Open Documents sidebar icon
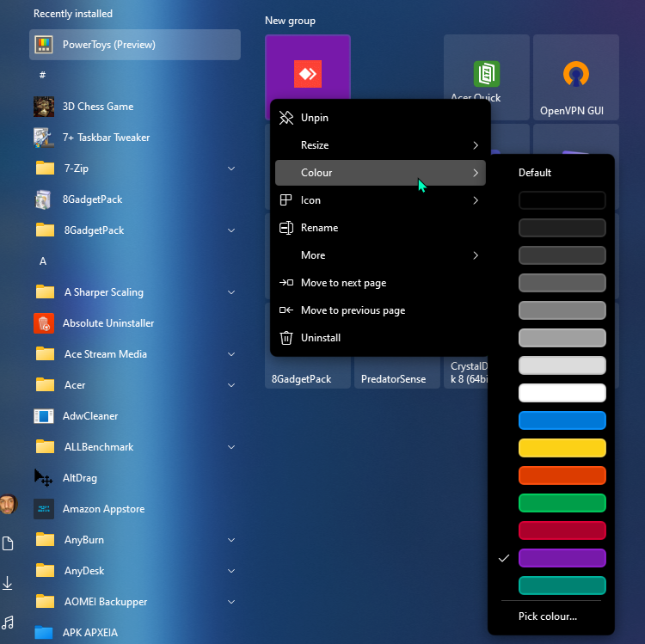Screen dimensions: 645x644 coord(8,543)
